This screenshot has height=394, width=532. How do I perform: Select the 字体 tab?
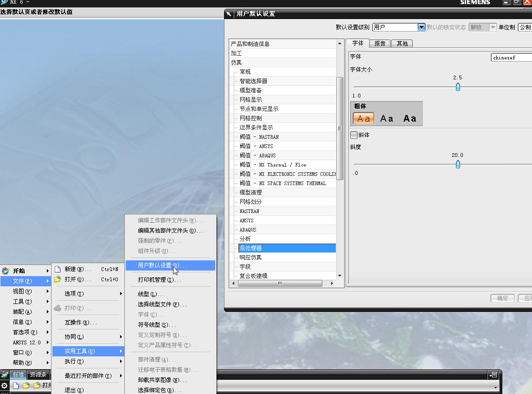(358, 43)
